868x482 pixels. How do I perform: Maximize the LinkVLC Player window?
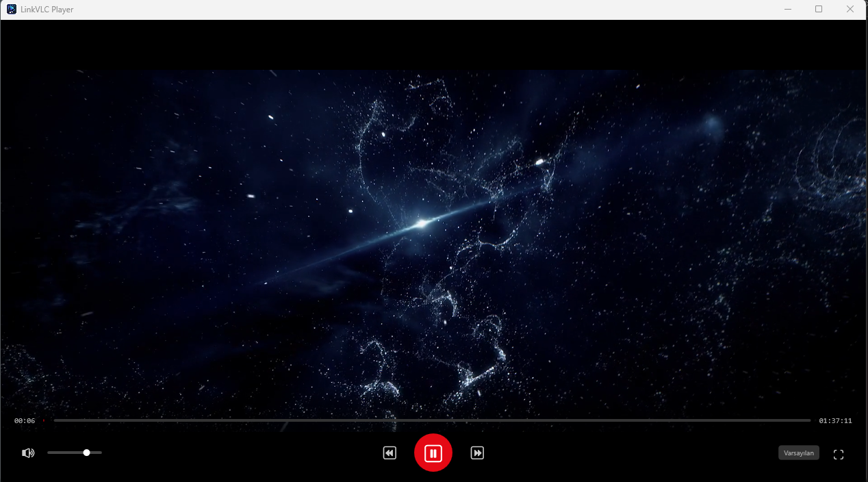click(819, 10)
